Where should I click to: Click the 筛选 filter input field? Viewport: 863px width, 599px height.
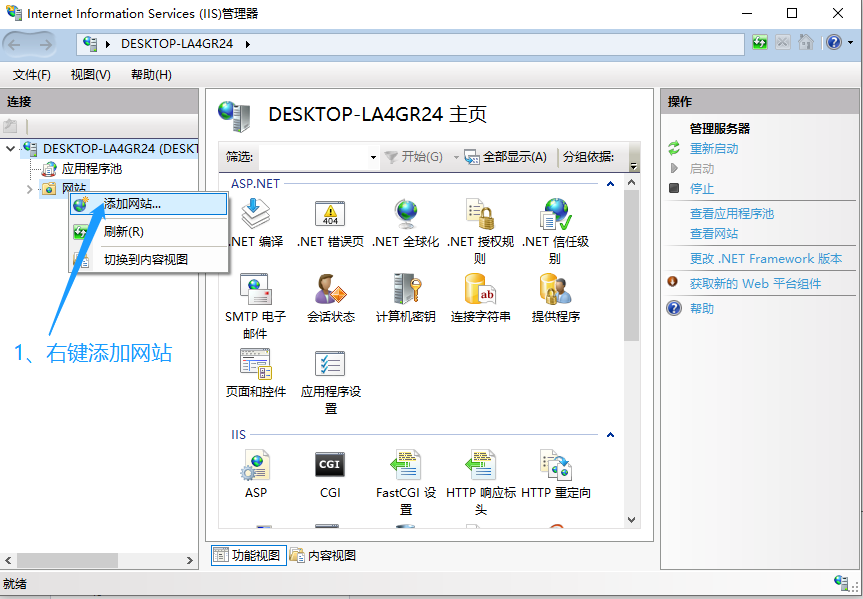(x=313, y=157)
